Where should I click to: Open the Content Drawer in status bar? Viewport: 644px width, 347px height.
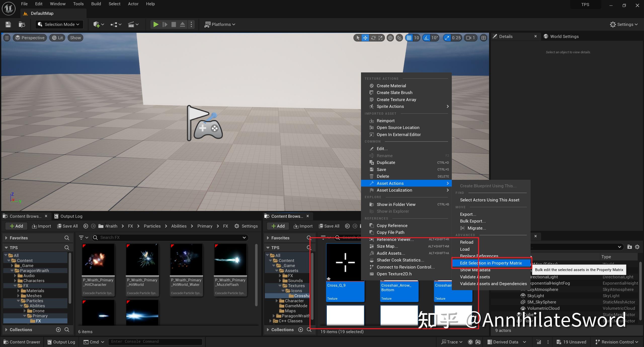coord(22,342)
